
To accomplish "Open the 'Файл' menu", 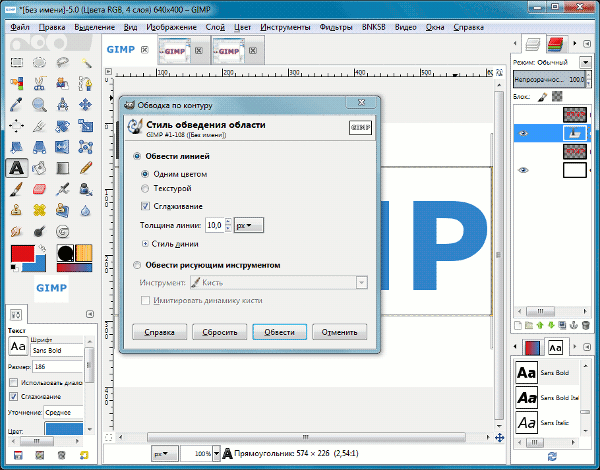I will click(x=20, y=27).
